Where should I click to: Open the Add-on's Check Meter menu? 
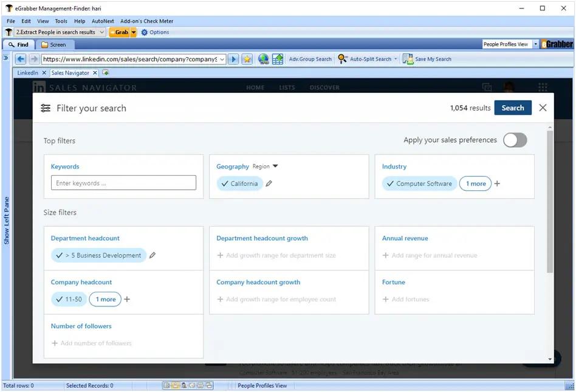[146, 21]
